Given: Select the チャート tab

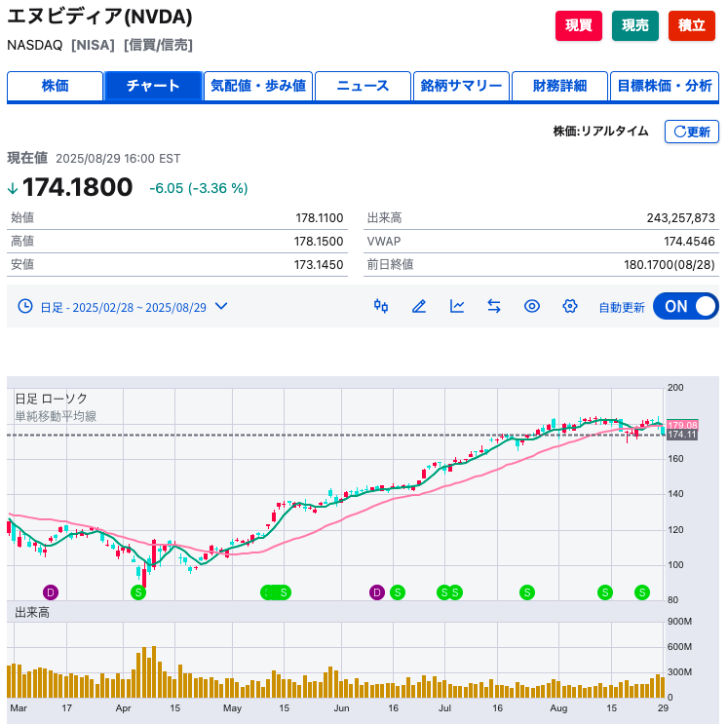Looking at the screenshot, I should (153, 86).
